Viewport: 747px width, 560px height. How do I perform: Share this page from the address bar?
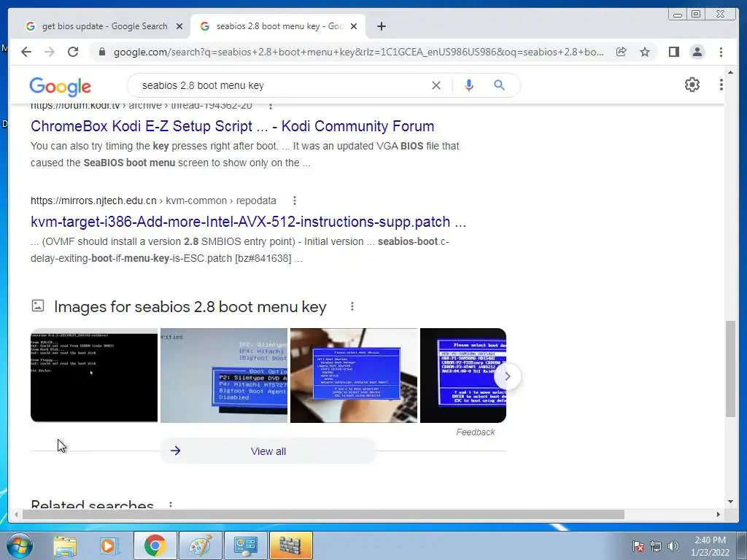(622, 52)
